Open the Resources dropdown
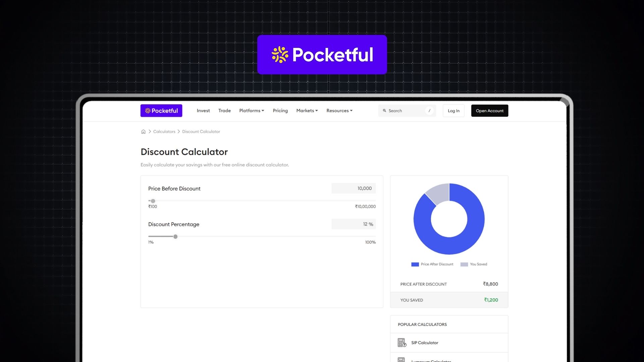This screenshot has width=644, height=362. click(339, 111)
